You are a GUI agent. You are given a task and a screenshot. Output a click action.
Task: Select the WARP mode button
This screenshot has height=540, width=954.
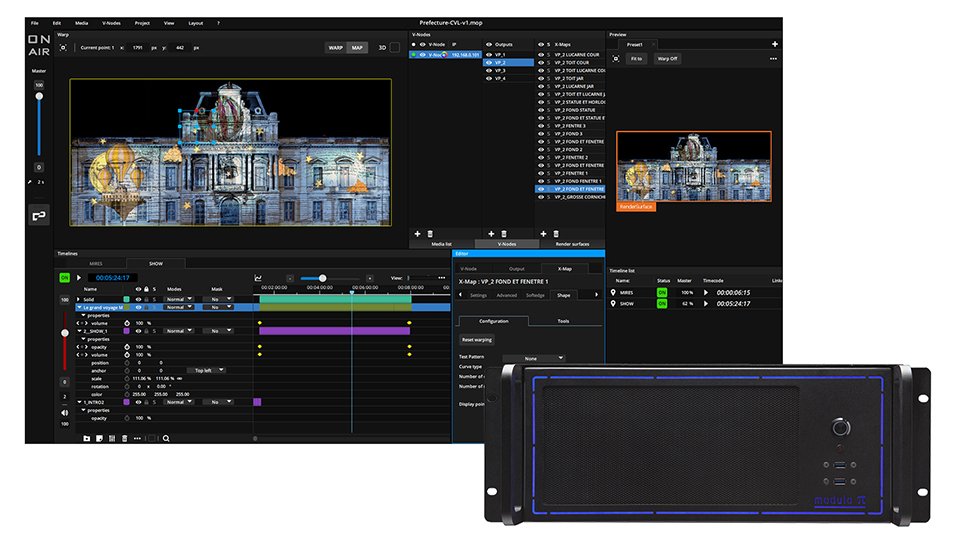(x=336, y=47)
